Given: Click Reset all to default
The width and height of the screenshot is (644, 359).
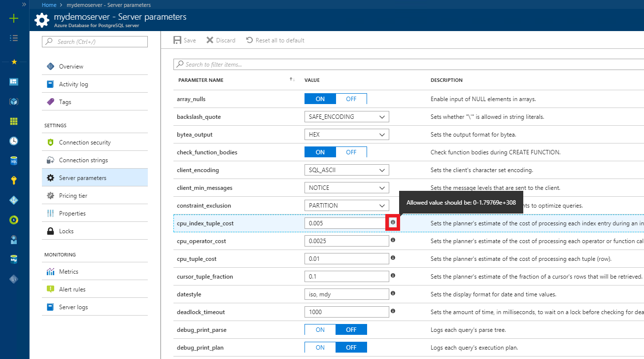Looking at the screenshot, I should coord(275,40).
